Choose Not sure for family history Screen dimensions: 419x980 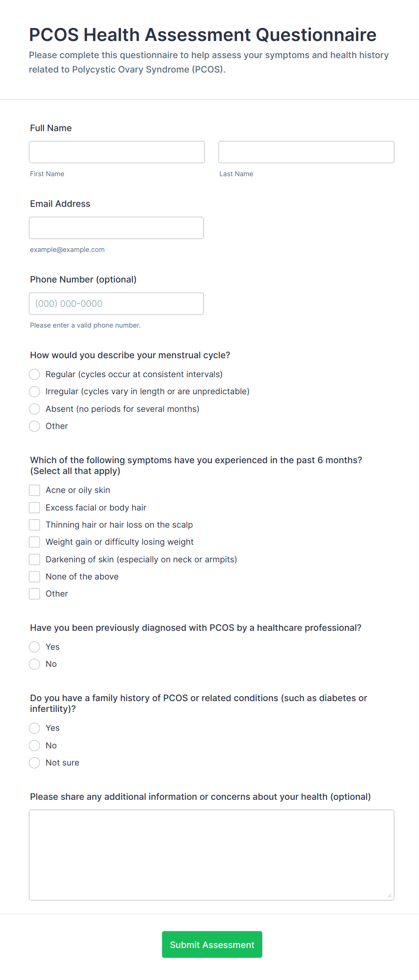point(35,763)
